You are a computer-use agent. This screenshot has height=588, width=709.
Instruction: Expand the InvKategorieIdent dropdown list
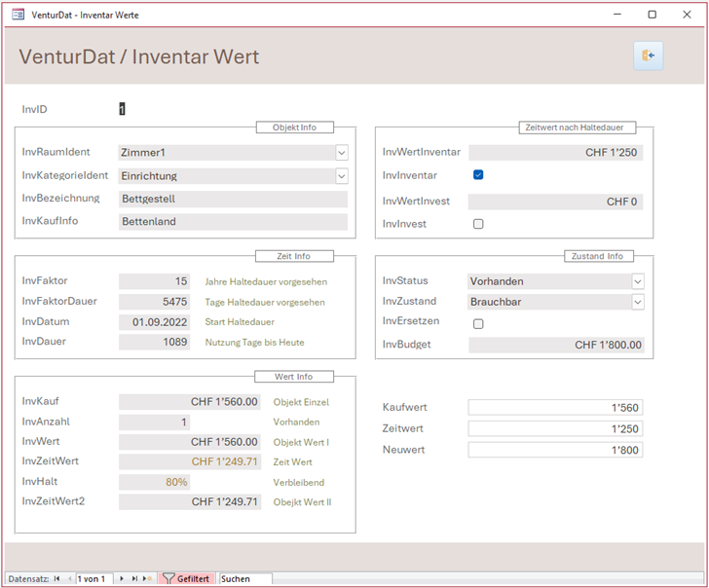(341, 176)
